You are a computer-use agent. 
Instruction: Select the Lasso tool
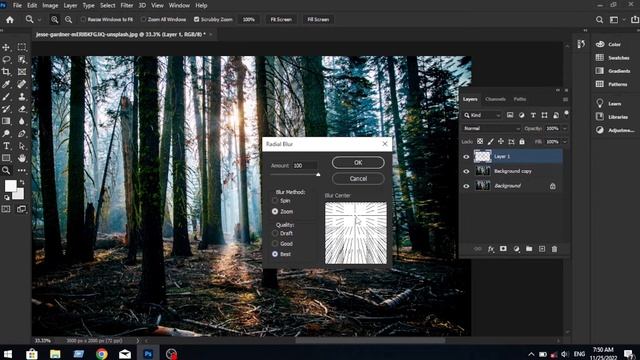point(6,60)
